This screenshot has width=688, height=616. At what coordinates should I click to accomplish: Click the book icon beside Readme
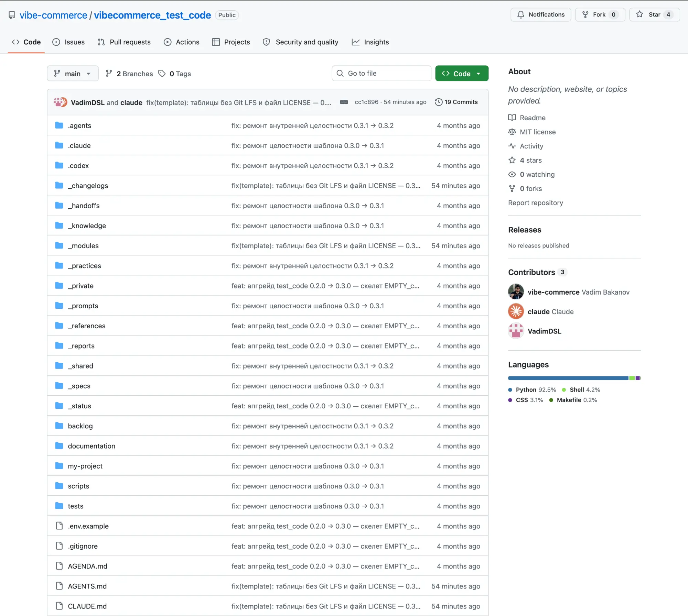(x=512, y=118)
